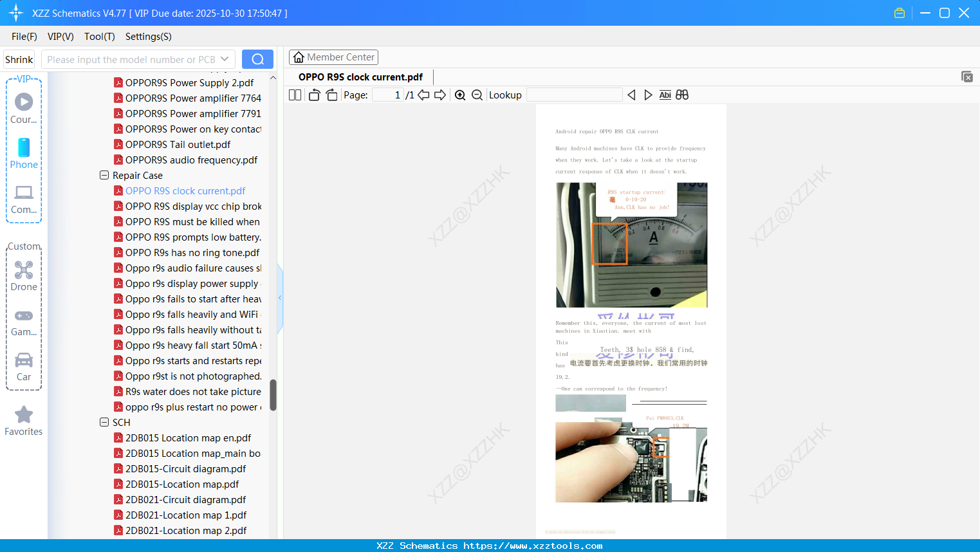Open Oppo r9s heavy fall start 50mA file
The height and width of the screenshot is (552, 980).
193,345
